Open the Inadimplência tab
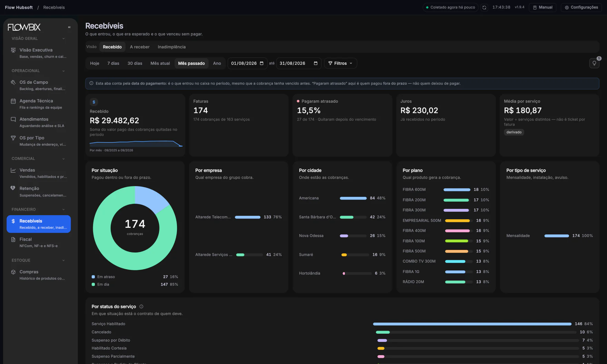The image size is (607, 364). click(x=172, y=47)
